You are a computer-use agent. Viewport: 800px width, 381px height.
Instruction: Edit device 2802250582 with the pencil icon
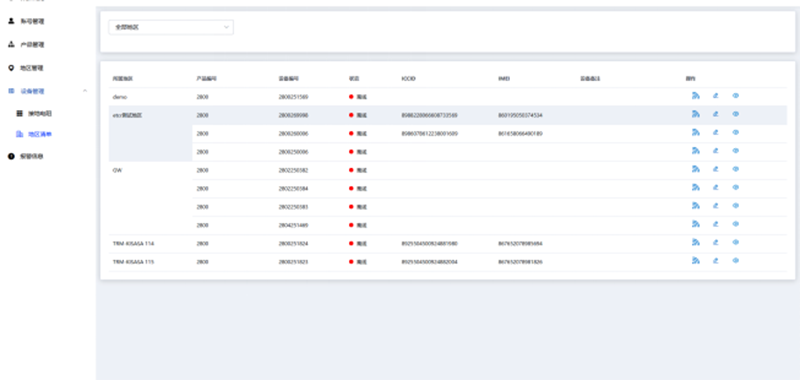[715, 169]
